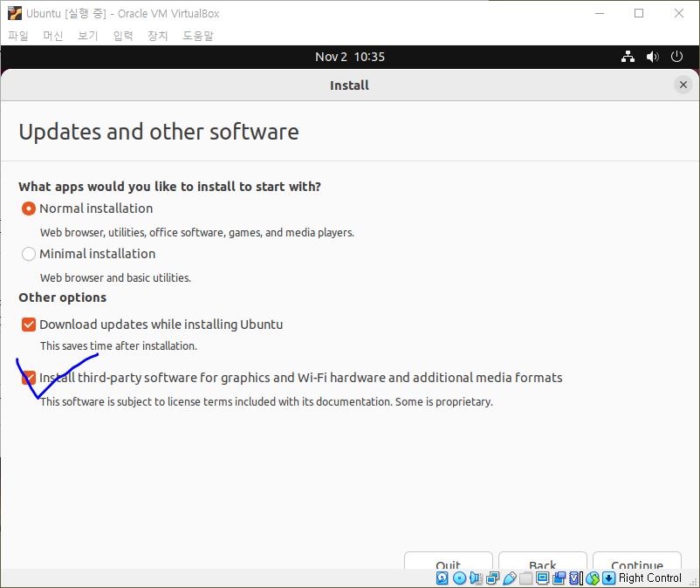Viewport: 700px width, 588px height.
Task: Open the 파일 menu
Action: 18,36
